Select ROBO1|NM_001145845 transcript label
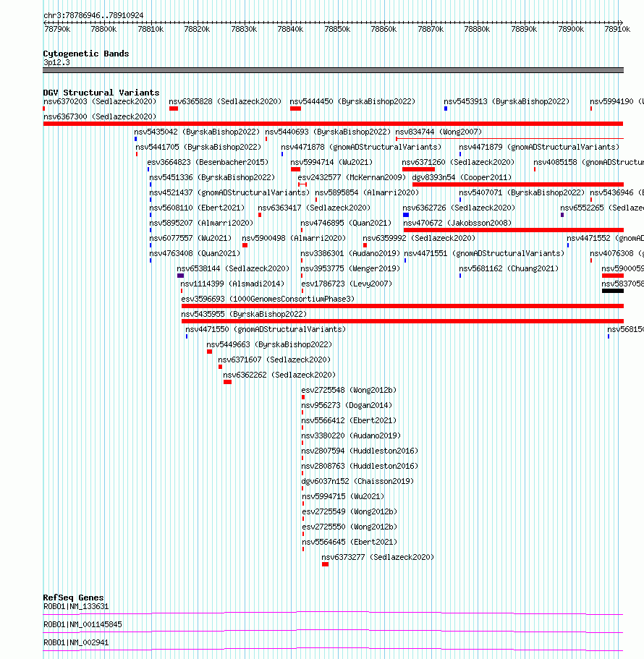This screenshot has height=659, width=644. tap(82, 624)
